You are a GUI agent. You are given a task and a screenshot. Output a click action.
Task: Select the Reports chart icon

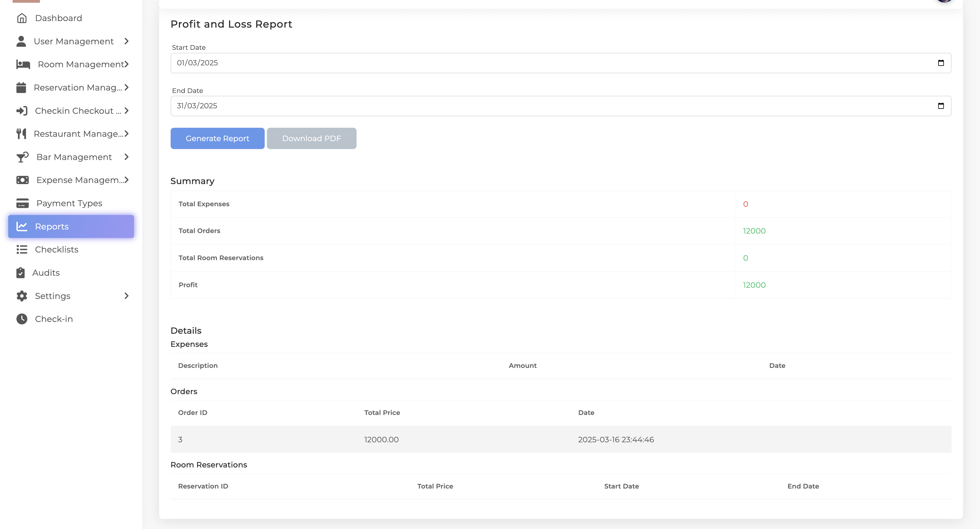22,226
